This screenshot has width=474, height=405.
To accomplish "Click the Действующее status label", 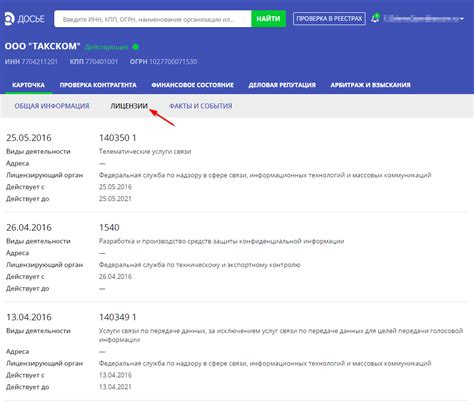I will pyautogui.click(x=106, y=47).
